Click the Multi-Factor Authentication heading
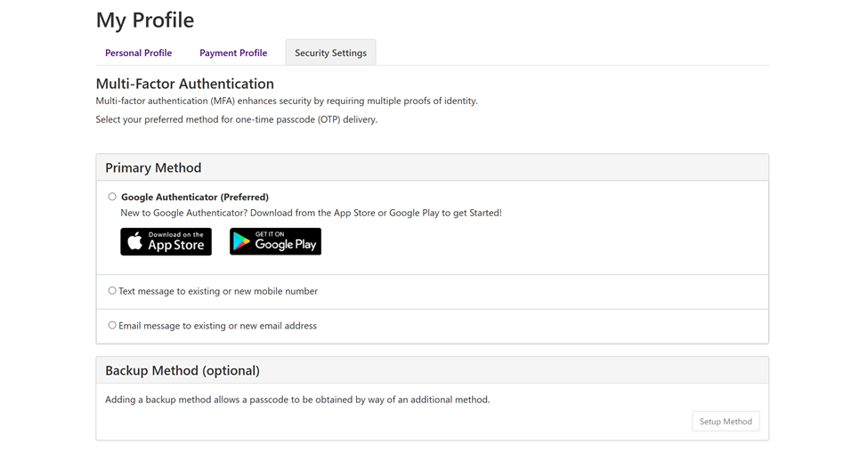Screen dimensions: 868x469 coord(185,84)
